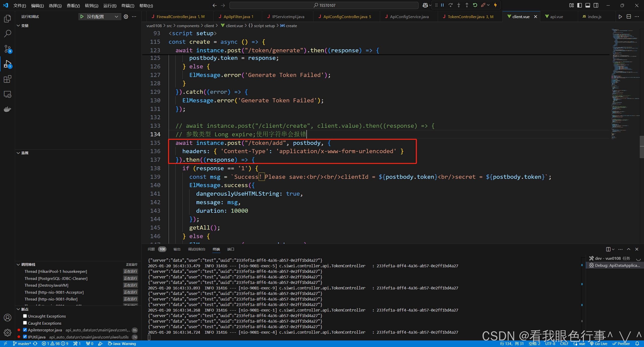Click the master branch indicator
The width and height of the screenshot is (644, 347).
22,343
